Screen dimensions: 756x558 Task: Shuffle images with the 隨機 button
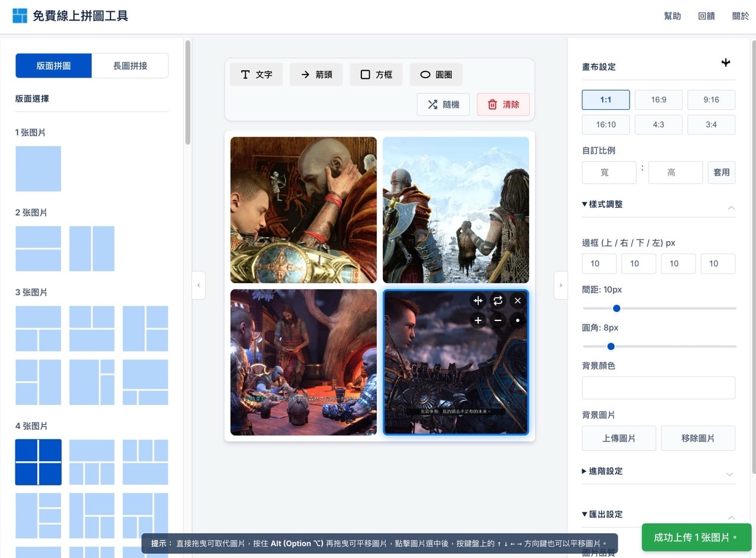[x=443, y=105]
